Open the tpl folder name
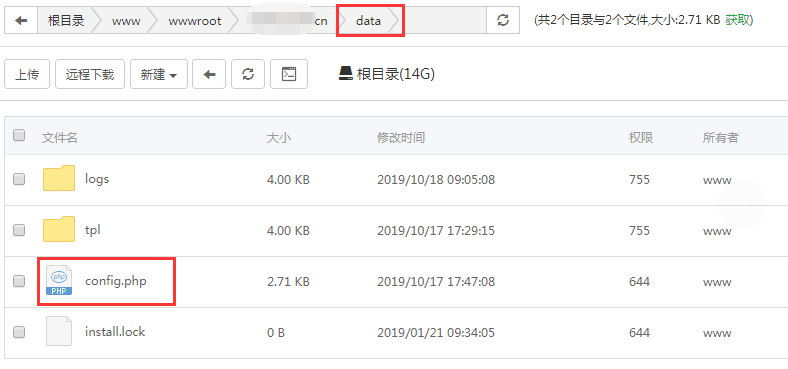788x369 pixels. tap(93, 230)
